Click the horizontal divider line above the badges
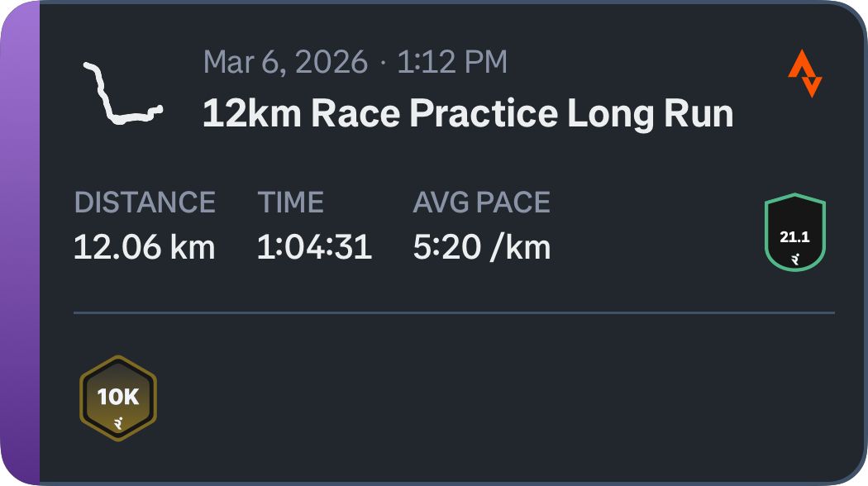 coord(454,313)
